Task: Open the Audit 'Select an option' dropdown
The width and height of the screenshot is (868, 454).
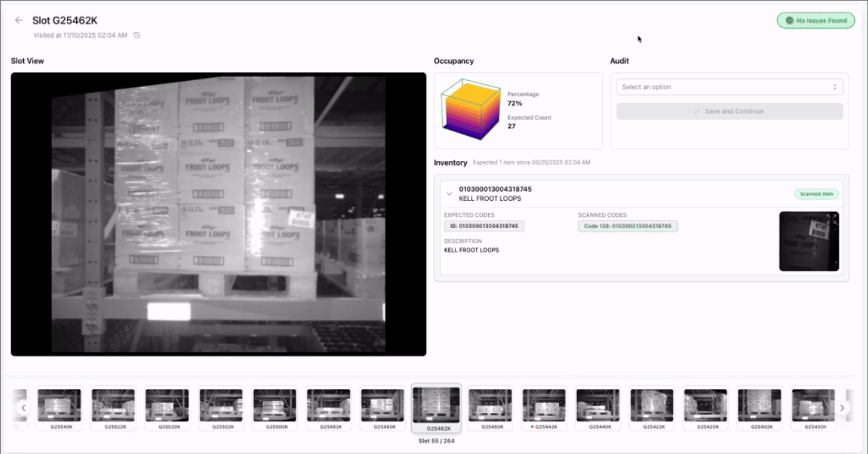Action: tap(729, 87)
